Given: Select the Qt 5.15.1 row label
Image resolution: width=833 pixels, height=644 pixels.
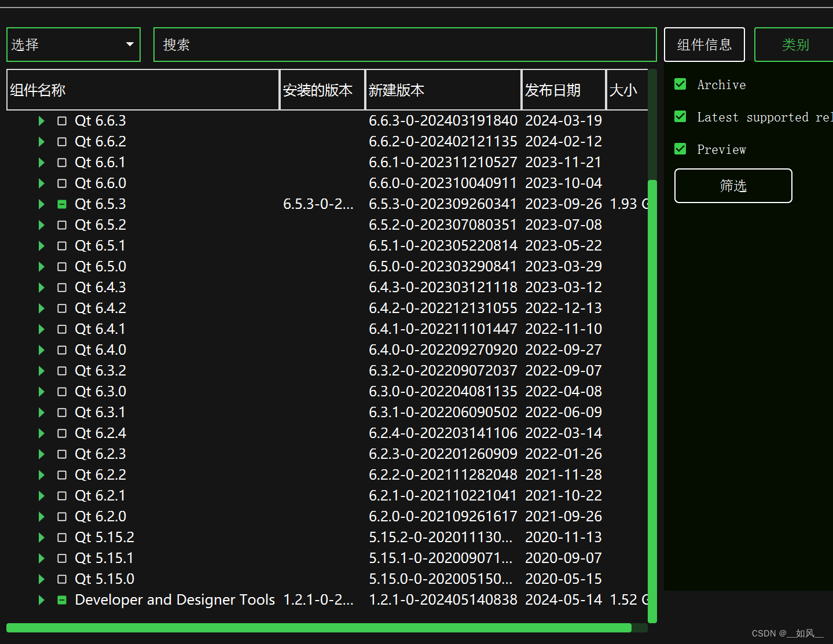Looking at the screenshot, I should tap(104, 558).
